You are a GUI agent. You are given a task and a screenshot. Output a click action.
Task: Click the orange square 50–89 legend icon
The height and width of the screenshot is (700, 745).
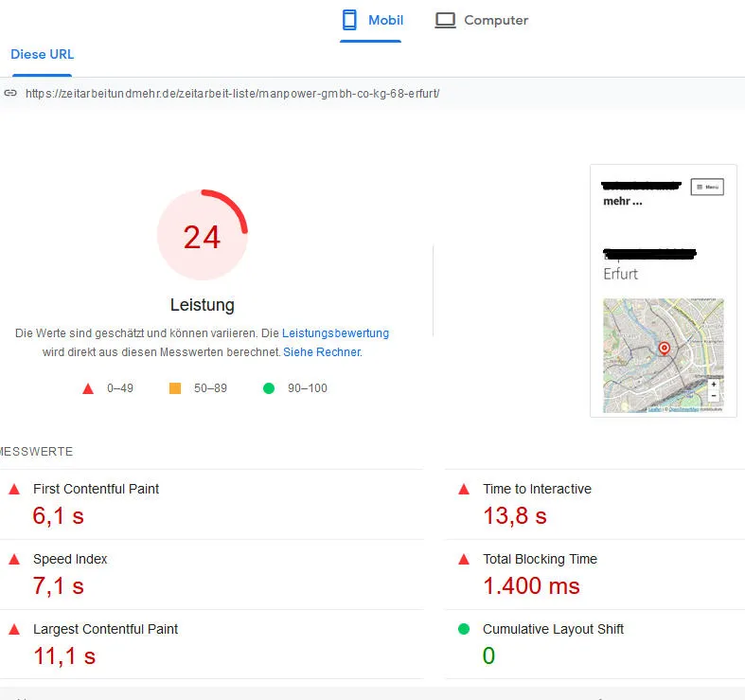tap(175, 388)
